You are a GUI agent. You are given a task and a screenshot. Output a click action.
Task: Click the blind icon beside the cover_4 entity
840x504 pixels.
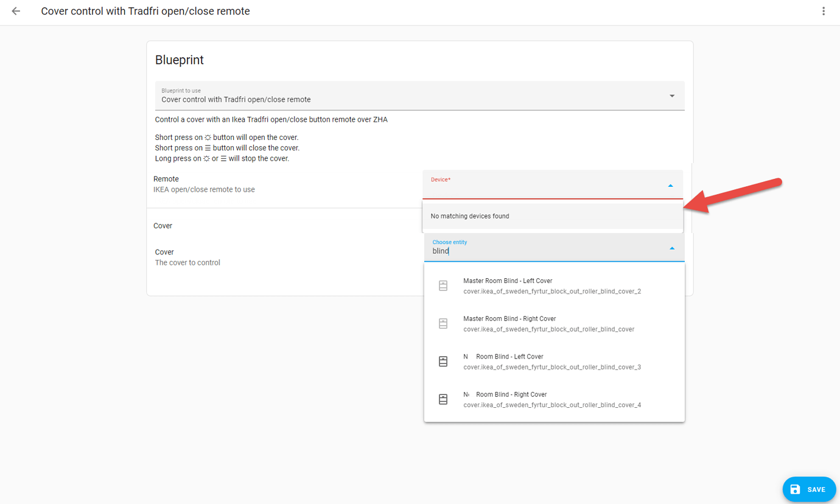pyautogui.click(x=443, y=399)
